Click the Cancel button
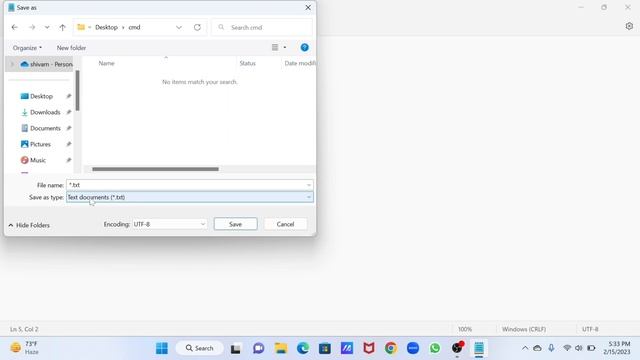The width and height of the screenshot is (640, 360). (285, 224)
